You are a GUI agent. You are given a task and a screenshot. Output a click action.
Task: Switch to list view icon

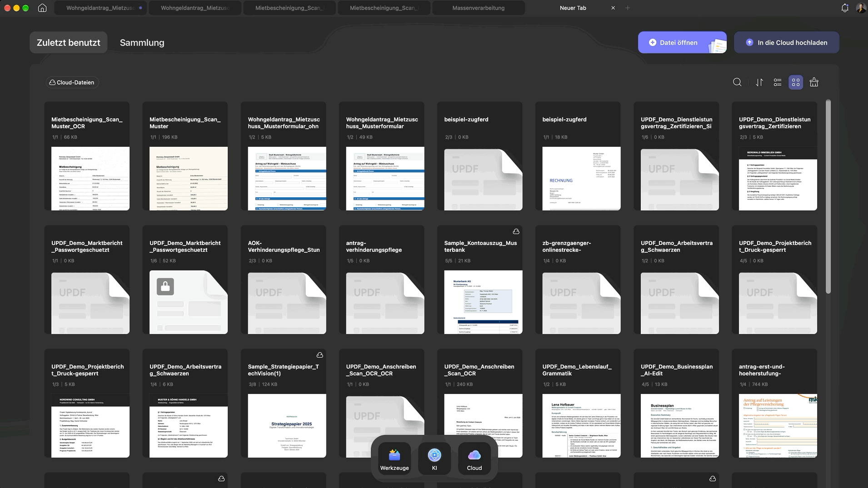click(x=778, y=82)
